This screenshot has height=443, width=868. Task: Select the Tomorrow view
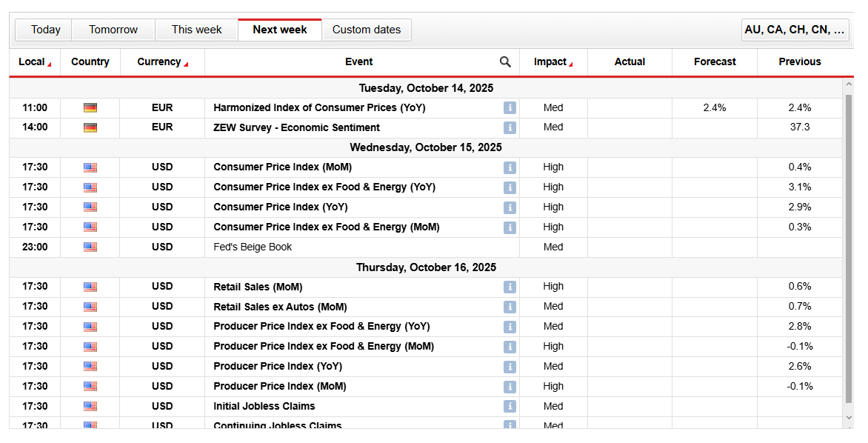point(113,30)
